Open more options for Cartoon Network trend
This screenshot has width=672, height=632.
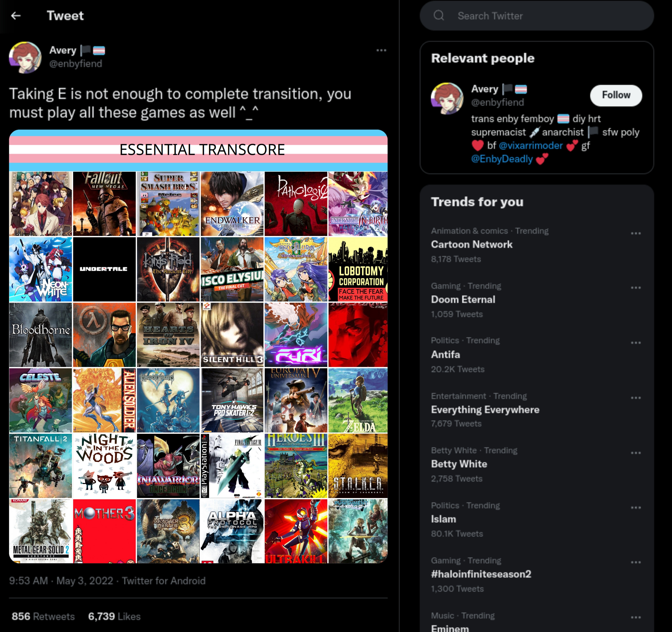636,233
